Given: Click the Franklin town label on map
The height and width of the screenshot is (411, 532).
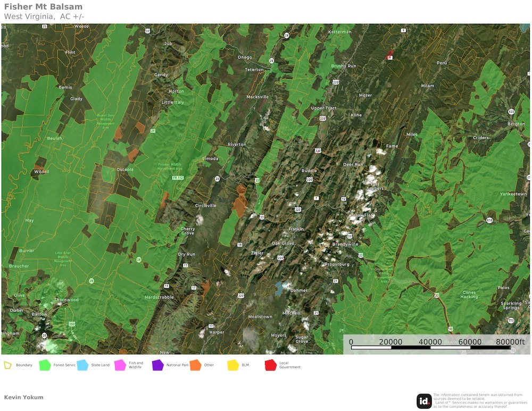Looking at the screenshot, I should (296, 229).
